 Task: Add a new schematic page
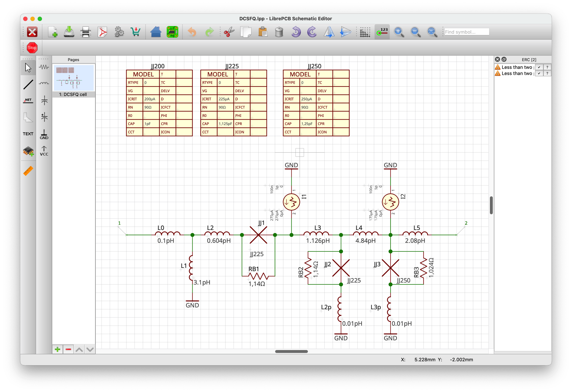click(x=58, y=349)
